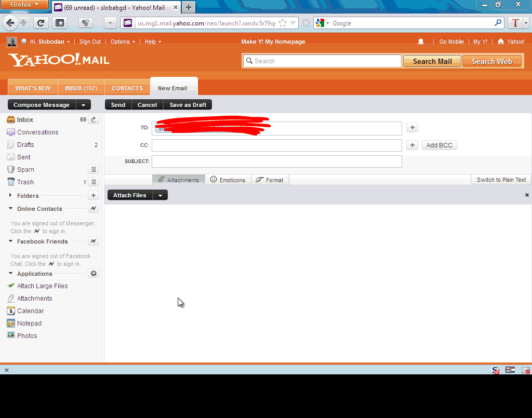The image size is (532, 418).
Task: Collapse the Facebook Friends section
Action: click(10, 241)
